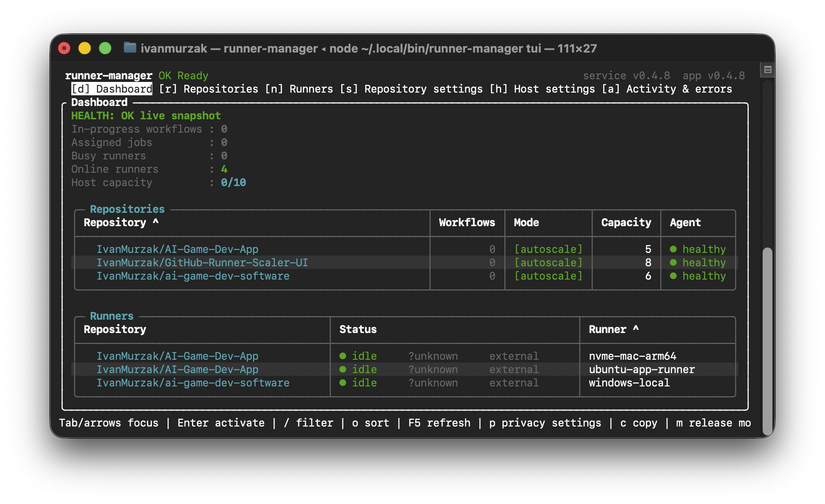This screenshot has width=825, height=504.
Task: Sort by Runner column header
Action: 614,329
